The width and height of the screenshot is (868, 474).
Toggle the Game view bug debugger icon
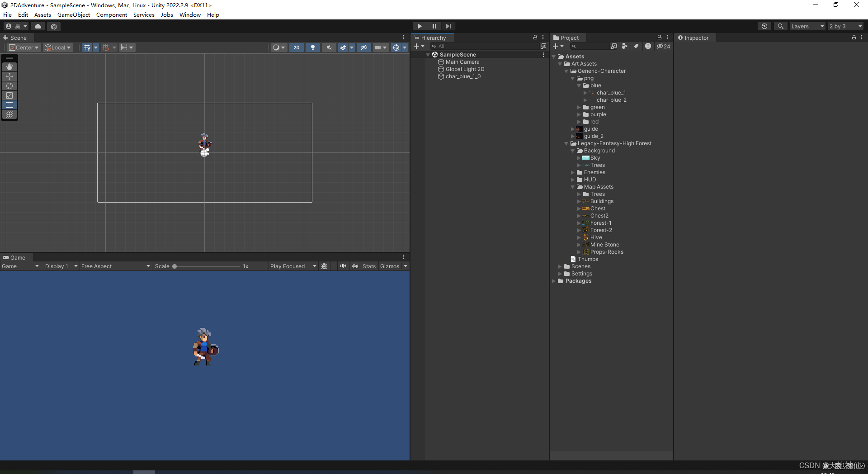click(324, 266)
